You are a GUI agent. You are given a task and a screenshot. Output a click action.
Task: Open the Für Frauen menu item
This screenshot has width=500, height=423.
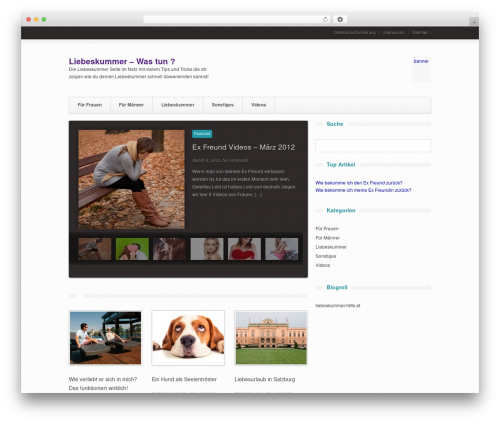pos(90,105)
